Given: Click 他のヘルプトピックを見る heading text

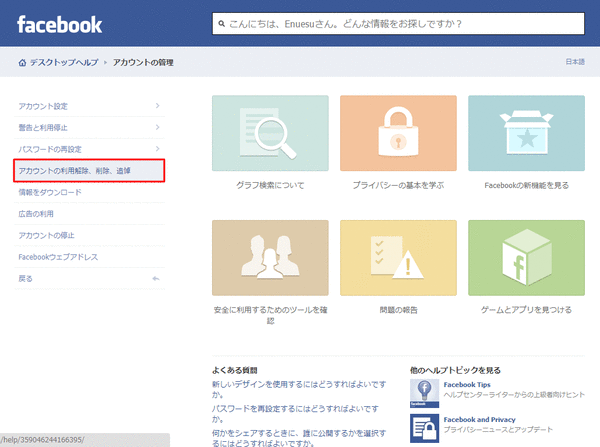Looking at the screenshot, I should [455, 370].
